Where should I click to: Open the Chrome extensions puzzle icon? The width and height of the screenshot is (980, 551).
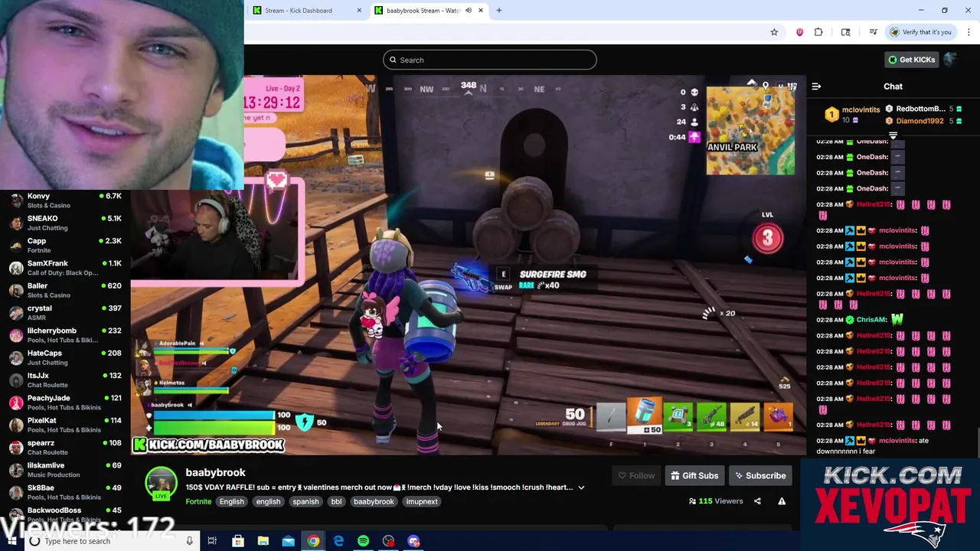pos(818,32)
